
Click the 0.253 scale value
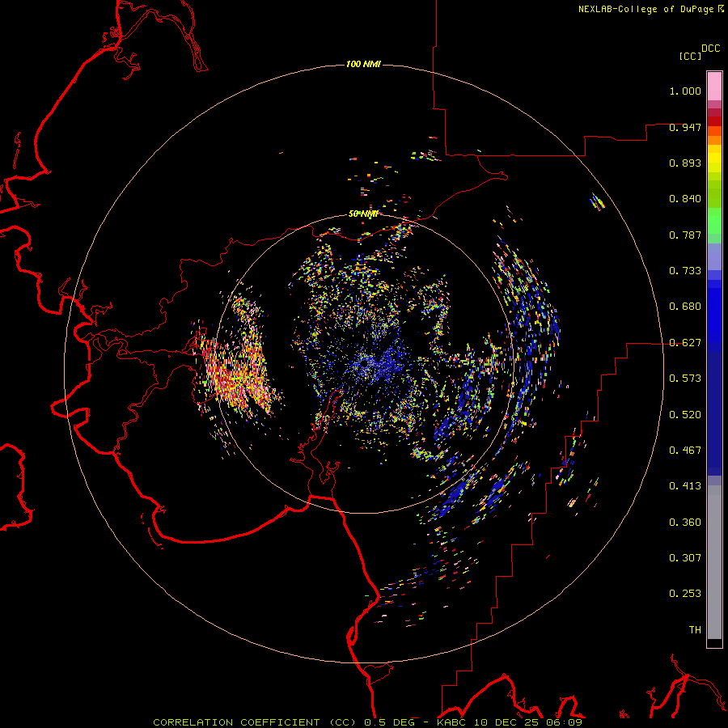tap(685, 594)
